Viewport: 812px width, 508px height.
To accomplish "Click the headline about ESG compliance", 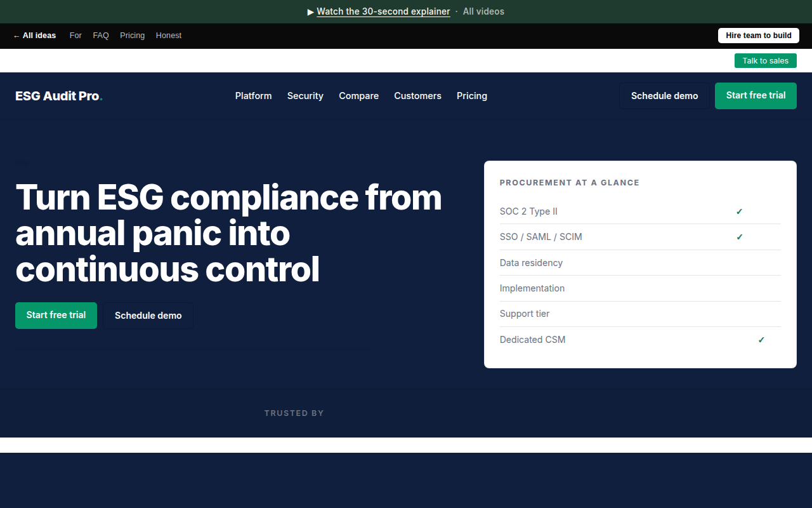I will [x=228, y=233].
